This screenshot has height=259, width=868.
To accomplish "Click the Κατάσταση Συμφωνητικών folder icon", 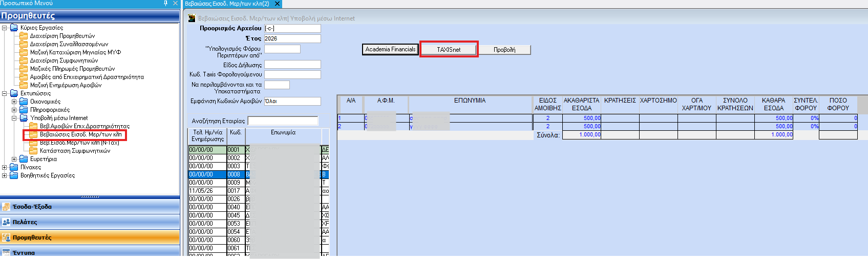I will click(x=33, y=151).
